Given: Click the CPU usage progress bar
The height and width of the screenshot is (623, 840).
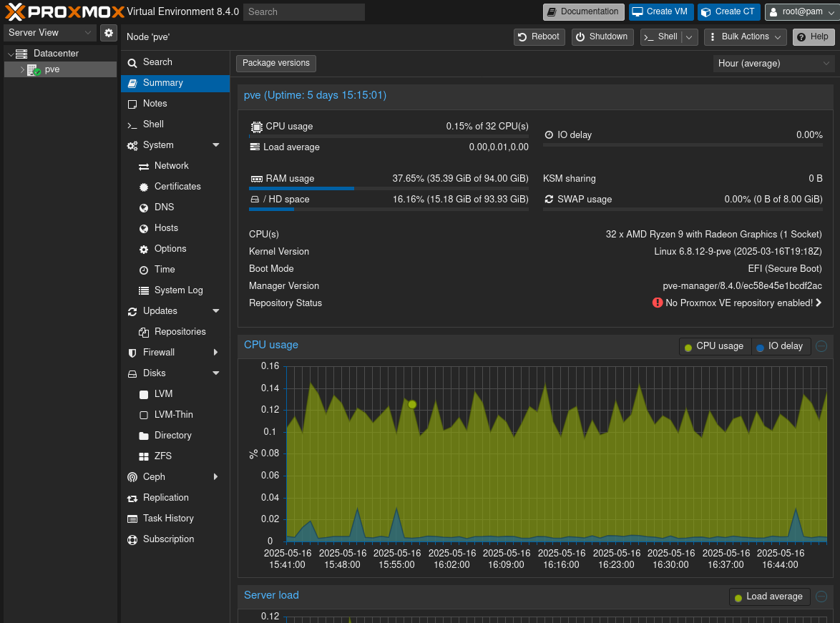Looking at the screenshot, I should [x=389, y=137].
